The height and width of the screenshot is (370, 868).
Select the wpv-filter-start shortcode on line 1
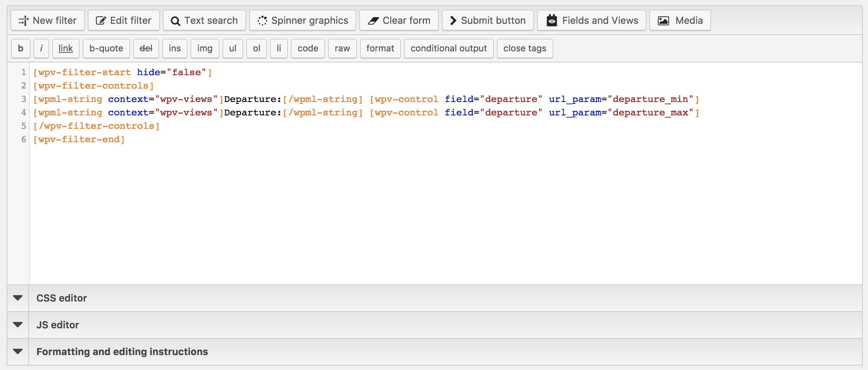[81, 72]
